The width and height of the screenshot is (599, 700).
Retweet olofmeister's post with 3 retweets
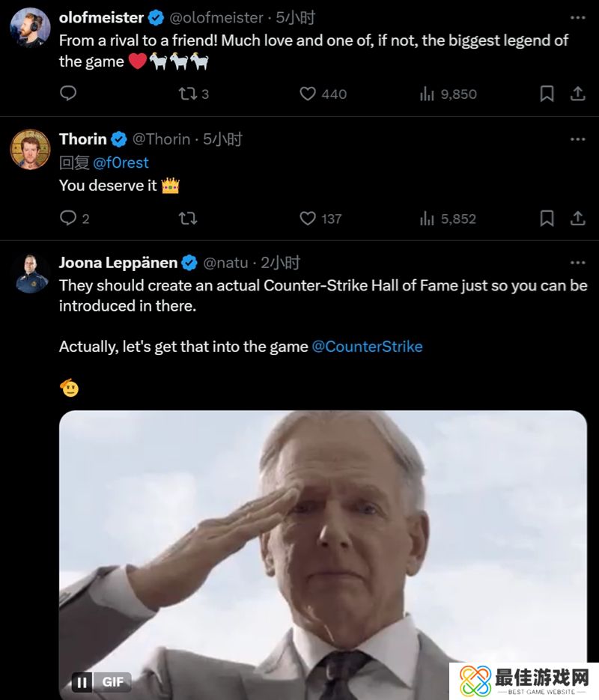[x=187, y=94]
